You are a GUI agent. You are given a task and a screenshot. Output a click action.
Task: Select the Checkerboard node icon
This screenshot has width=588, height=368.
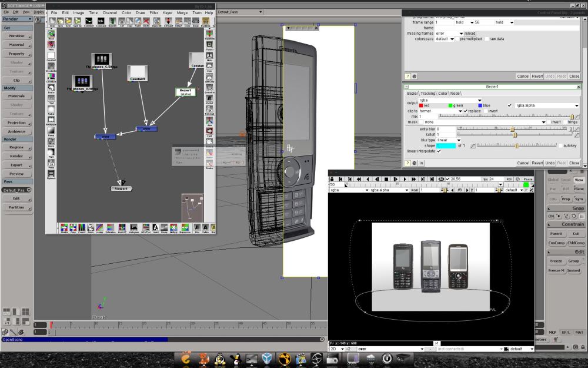51,66
